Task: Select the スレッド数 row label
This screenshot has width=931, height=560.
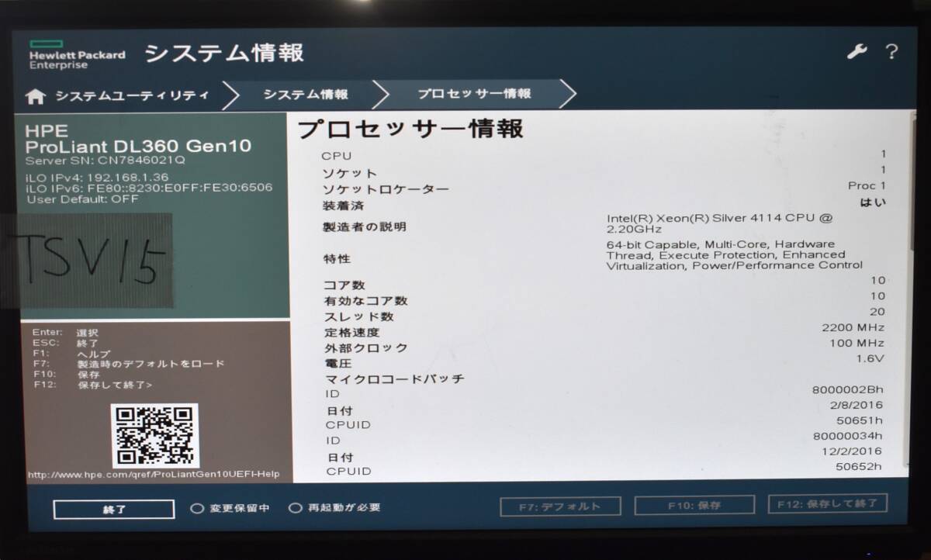Action: point(358,316)
